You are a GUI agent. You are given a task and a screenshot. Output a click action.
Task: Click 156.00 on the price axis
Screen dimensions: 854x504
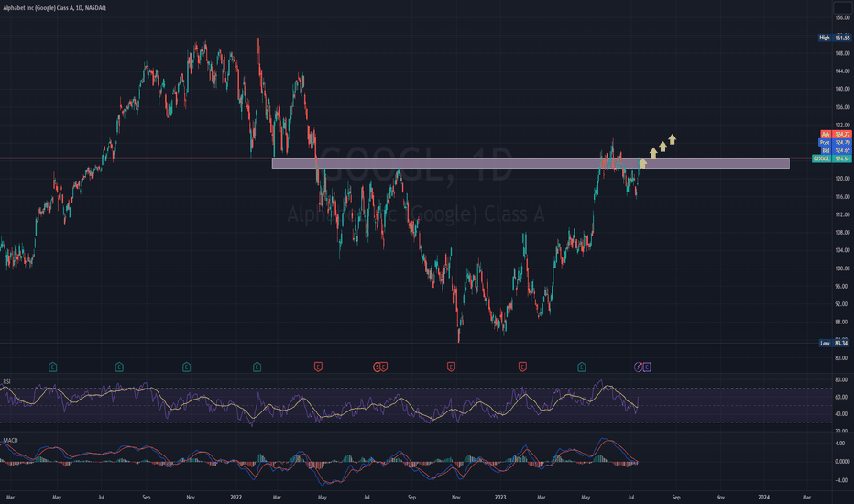click(842, 18)
